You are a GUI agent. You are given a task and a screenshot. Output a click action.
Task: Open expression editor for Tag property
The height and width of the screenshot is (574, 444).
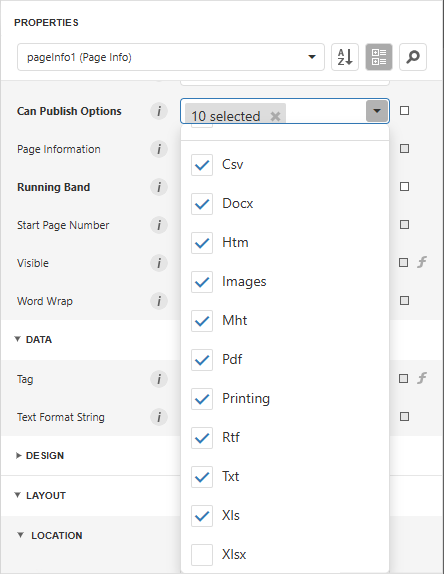pos(422,378)
